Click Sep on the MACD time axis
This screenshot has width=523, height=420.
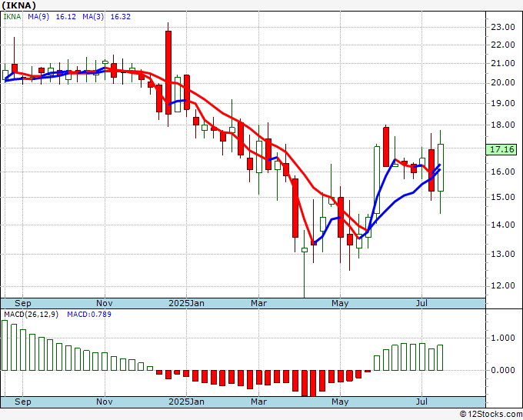[x=22, y=402]
